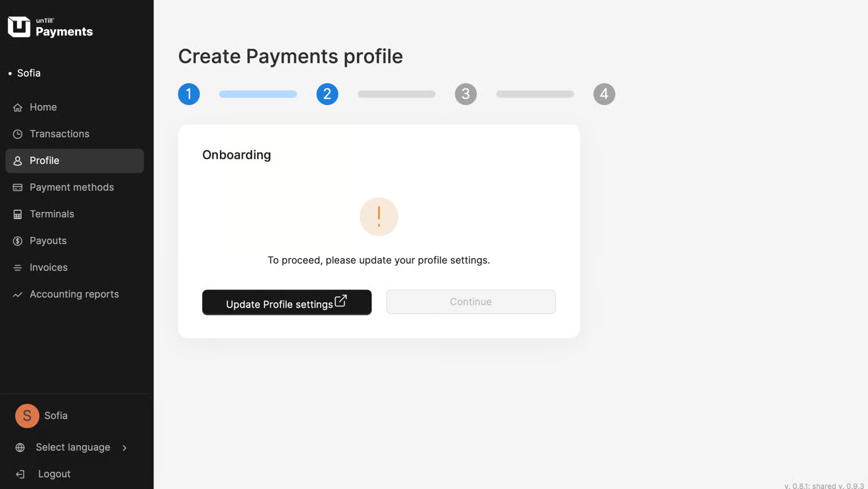The height and width of the screenshot is (489, 868).
Task: Expand the Select language chevron
Action: [x=124, y=448]
